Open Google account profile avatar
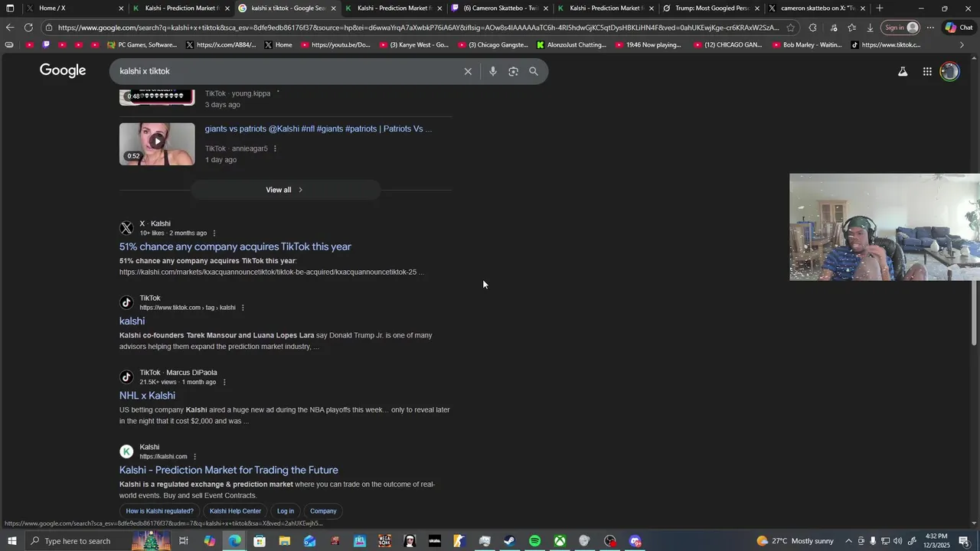The width and height of the screenshot is (980, 551). [949, 71]
